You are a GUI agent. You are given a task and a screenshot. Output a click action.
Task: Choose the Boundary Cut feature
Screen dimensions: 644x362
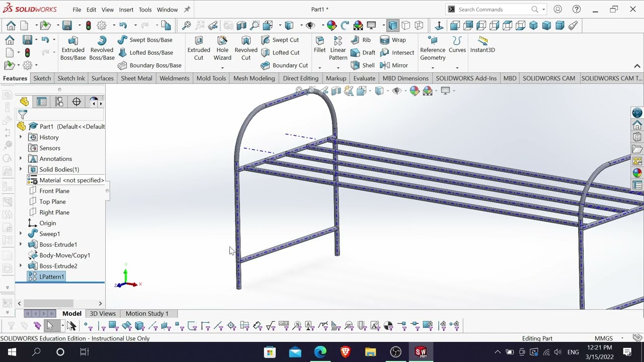(284, 65)
